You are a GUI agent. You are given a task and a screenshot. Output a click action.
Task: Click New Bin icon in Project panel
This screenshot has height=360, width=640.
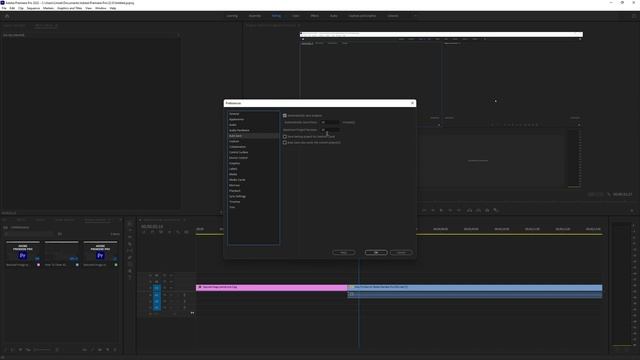click(100, 350)
